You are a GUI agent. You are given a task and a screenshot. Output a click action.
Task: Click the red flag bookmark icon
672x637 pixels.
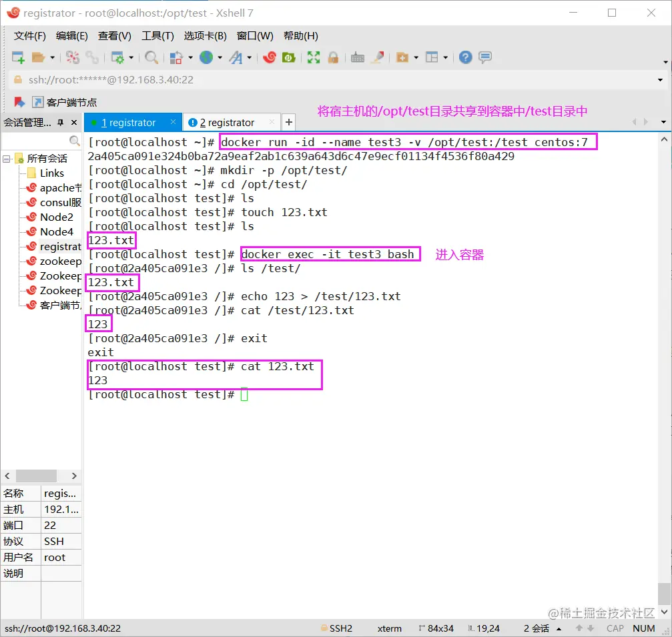pos(19,102)
